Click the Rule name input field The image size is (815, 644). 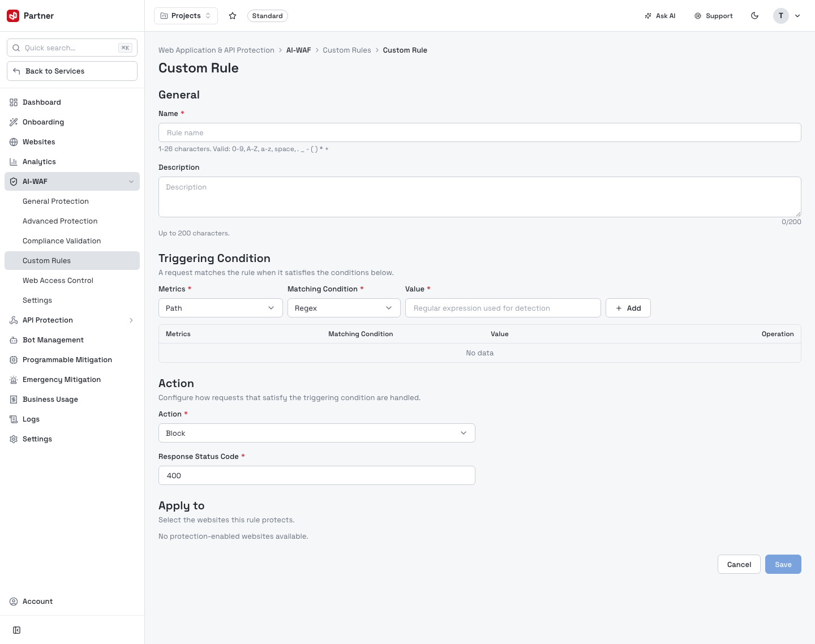pyautogui.click(x=480, y=132)
